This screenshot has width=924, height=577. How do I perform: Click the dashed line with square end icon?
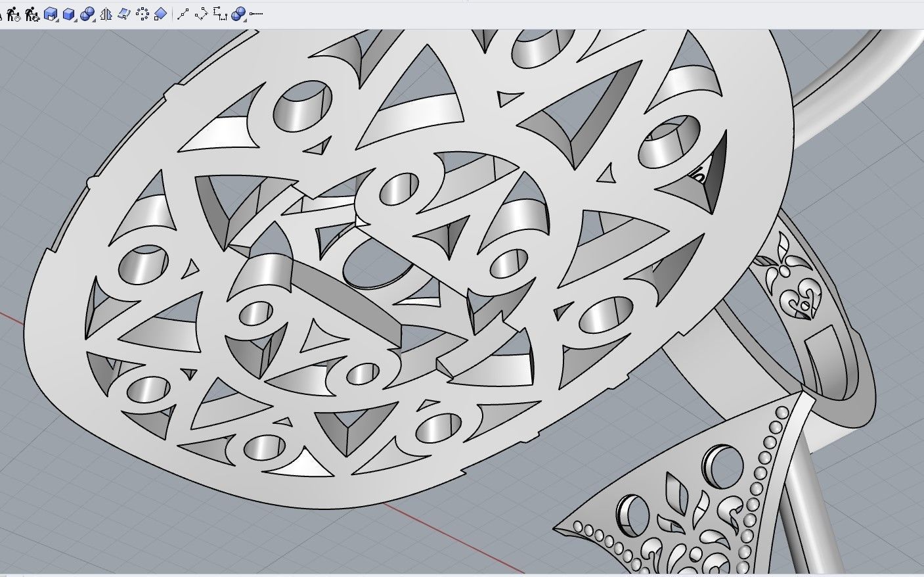[256, 13]
